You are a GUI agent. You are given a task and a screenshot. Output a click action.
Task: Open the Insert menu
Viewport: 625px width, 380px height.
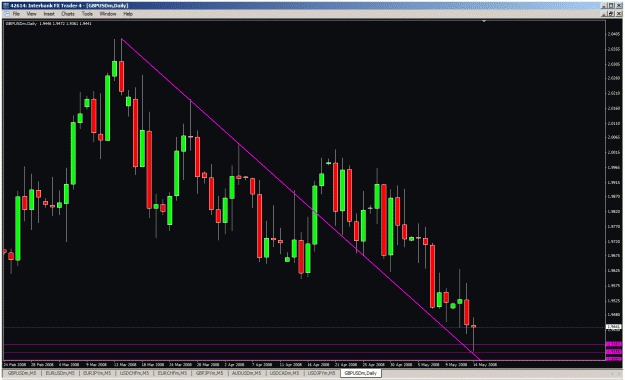[49, 14]
